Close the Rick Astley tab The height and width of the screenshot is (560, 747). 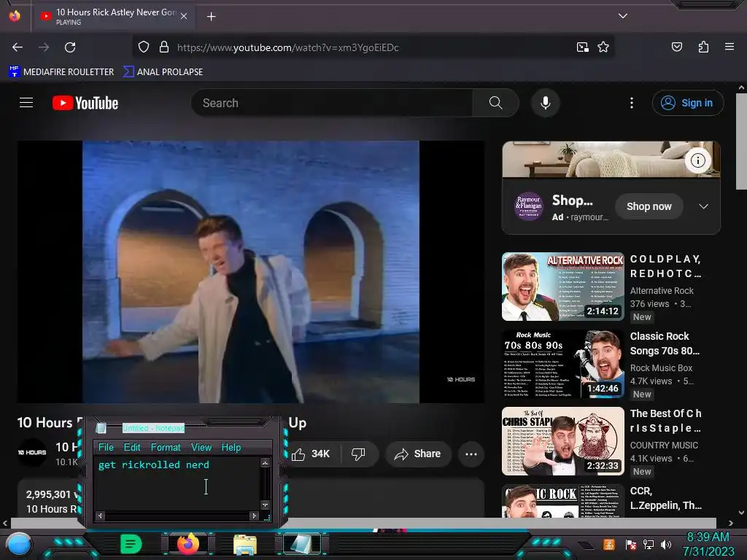point(184,16)
